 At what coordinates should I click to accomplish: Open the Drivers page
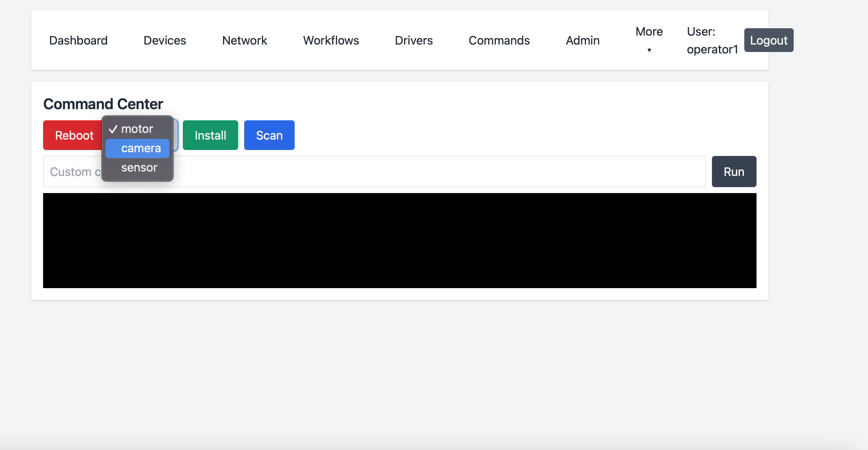pyautogui.click(x=414, y=40)
